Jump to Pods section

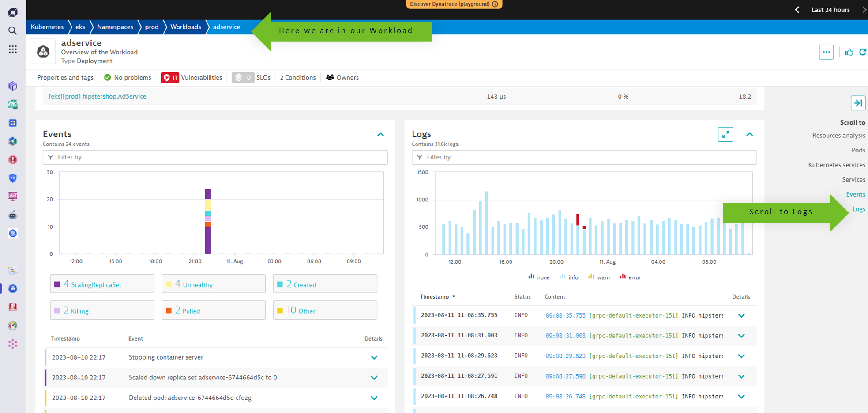(858, 150)
